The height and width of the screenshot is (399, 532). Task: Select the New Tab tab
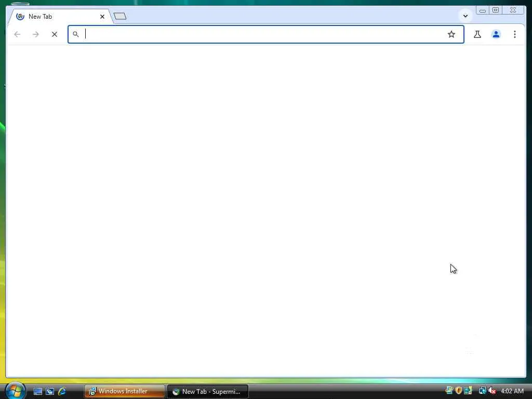tap(60, 16)
